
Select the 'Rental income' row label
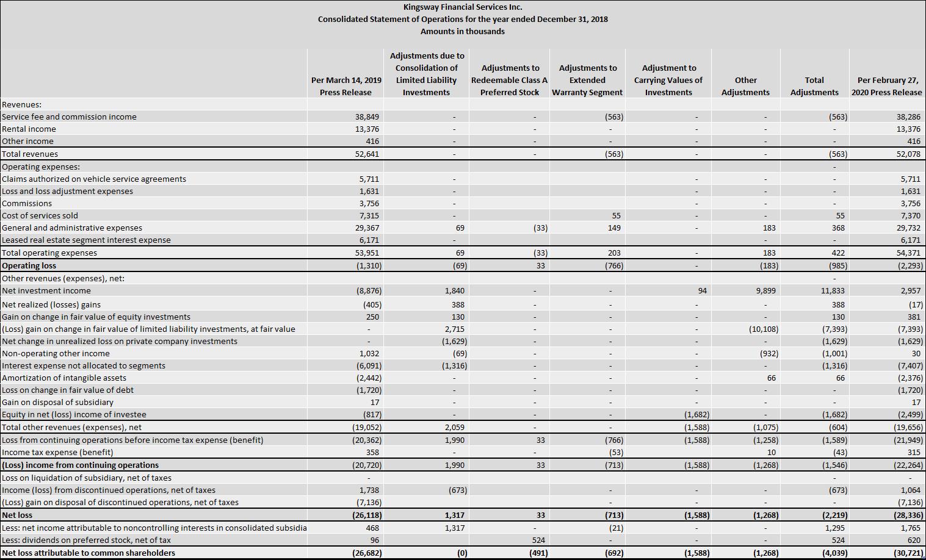point(29,129)
